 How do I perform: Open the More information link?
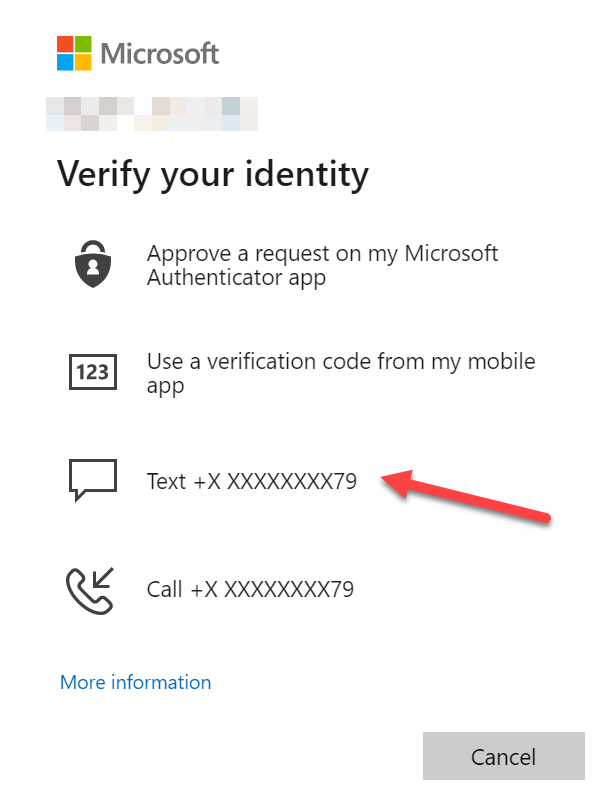[135, 682]
